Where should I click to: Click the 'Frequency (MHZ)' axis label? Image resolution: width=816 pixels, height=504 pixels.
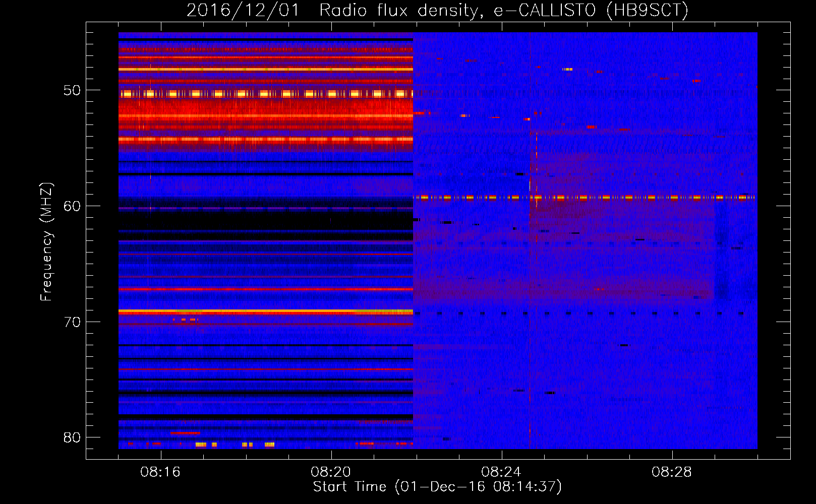[x=46, y=242]
